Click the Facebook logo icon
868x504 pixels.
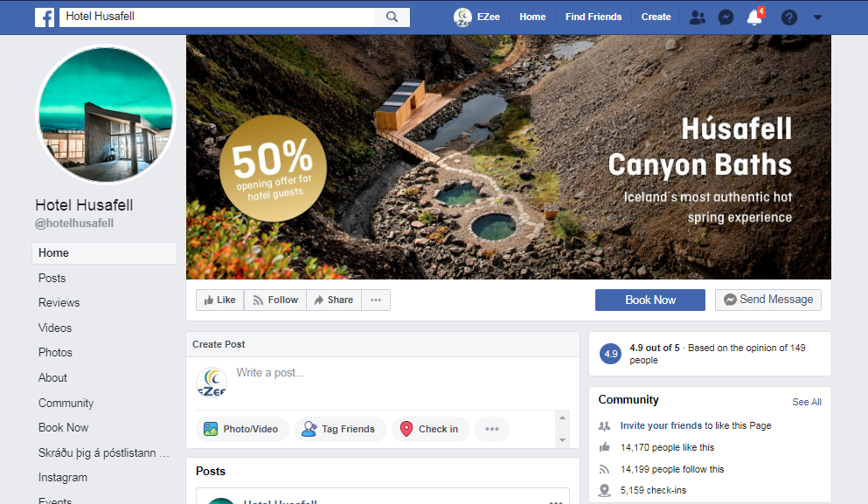coord(45,17)
